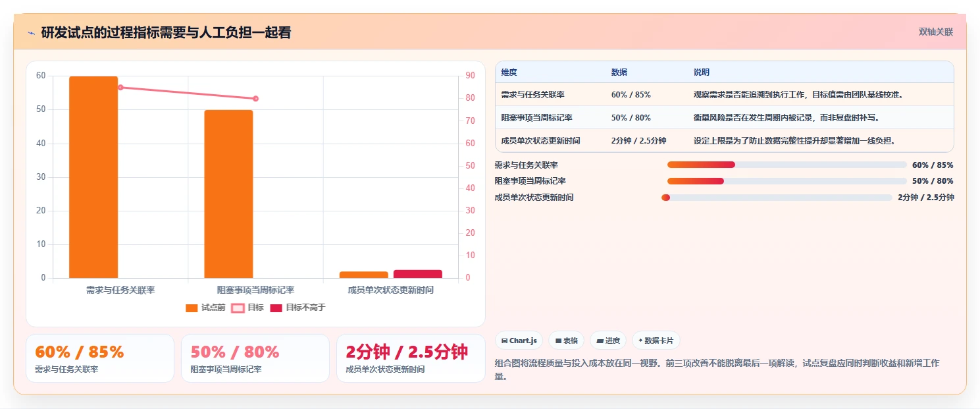Image resolution: width=980 pixels, height=409 pixels.
Task: Click the 50% / 80% value beside progress bar
Action: point(933,181)
